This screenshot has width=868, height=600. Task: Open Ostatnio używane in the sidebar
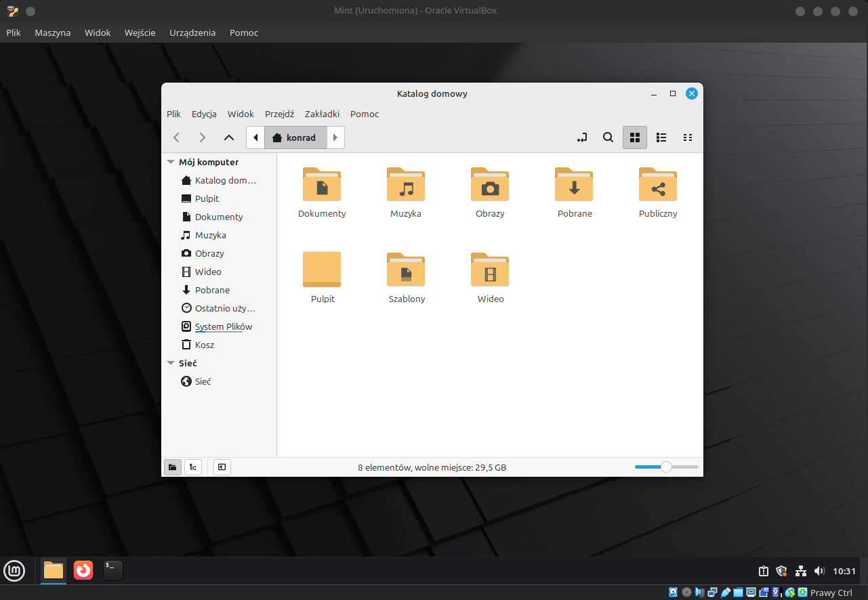[219, 309]
